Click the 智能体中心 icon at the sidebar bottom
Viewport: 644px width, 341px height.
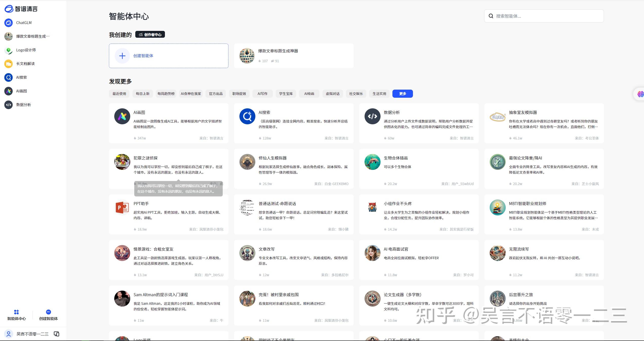pyautogui.click(x=16, y=312)
